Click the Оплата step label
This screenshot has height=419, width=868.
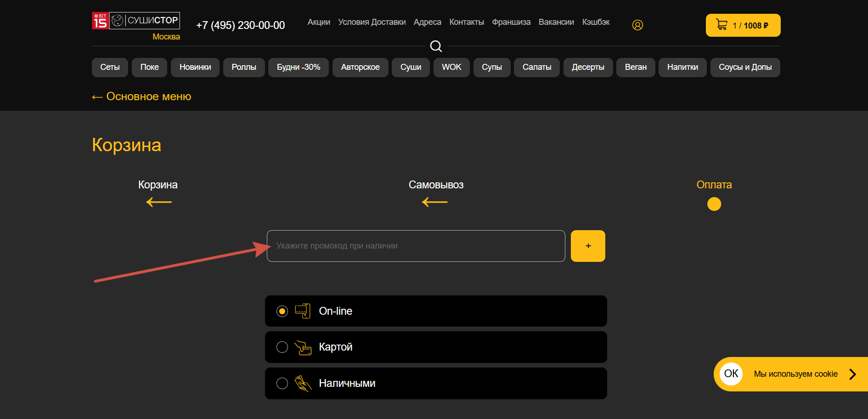[x=714, y=185]
